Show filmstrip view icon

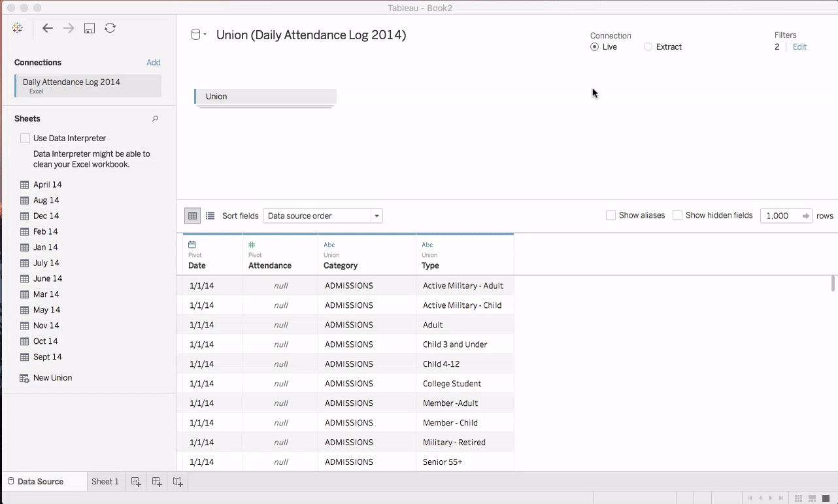click(x=813, y=498)
